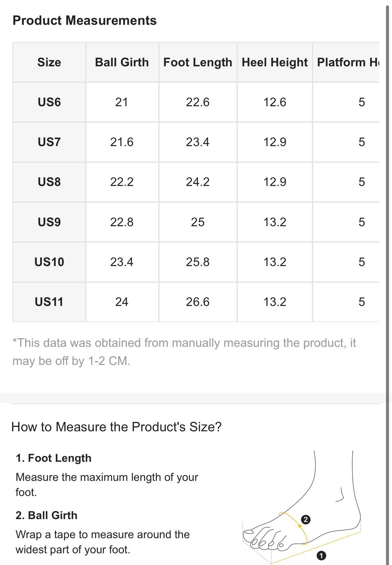Select the Heel Height column header

pos(275,62)
